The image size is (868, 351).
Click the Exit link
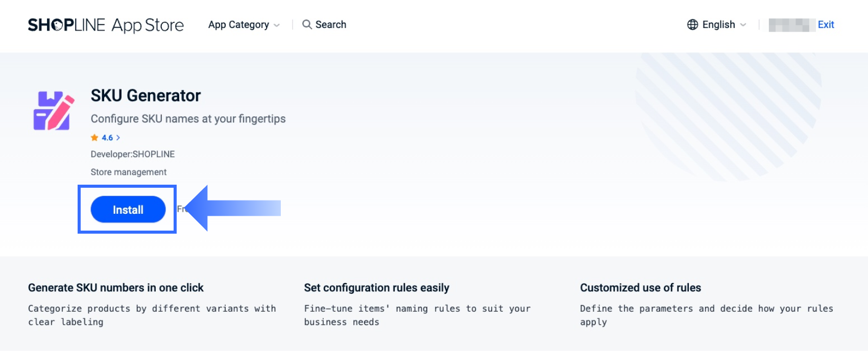point(826,24)
